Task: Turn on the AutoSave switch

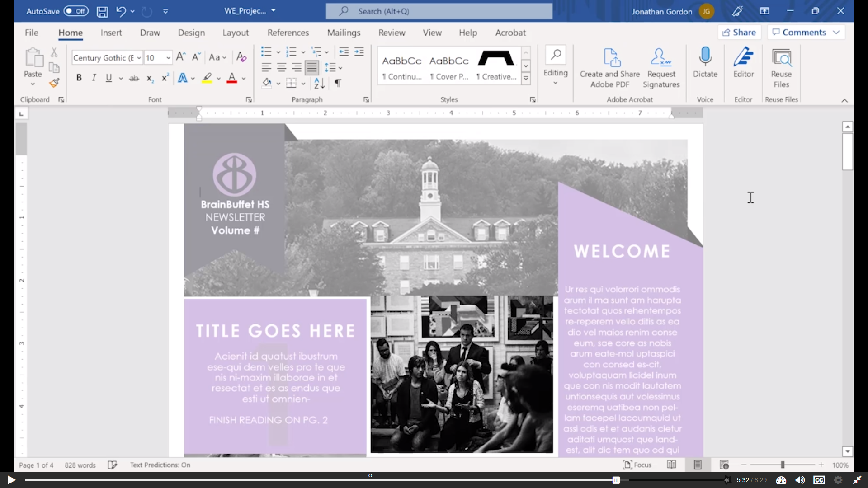Action: pos(75,11)
